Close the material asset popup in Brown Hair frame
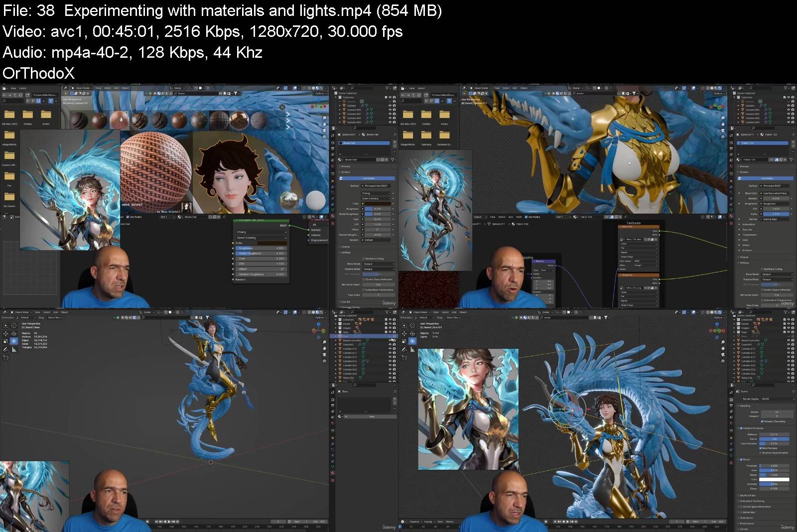Screen dimensions: 797x532 tap(282, 107)
